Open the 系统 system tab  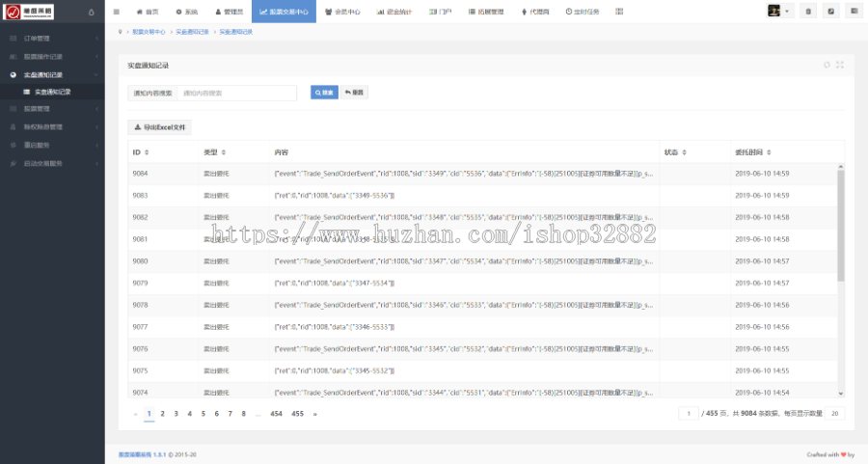tap(187, 12)
